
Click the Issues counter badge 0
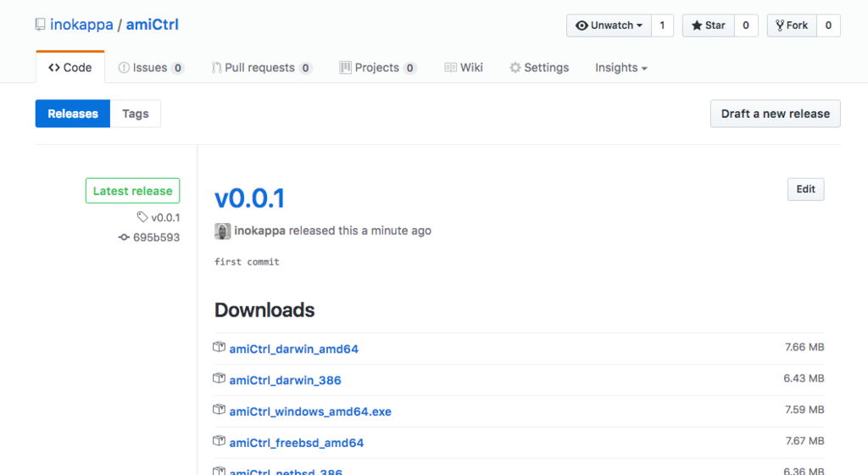177,68
